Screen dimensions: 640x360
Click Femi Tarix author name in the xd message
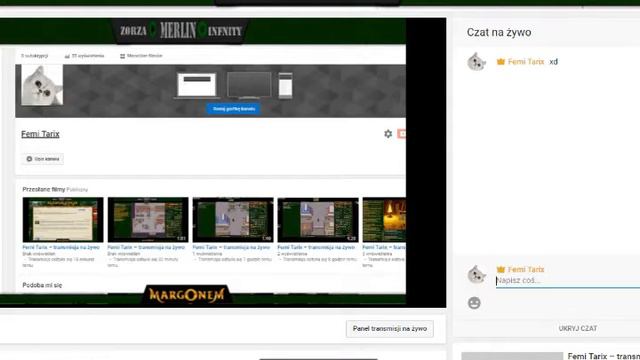526,62
